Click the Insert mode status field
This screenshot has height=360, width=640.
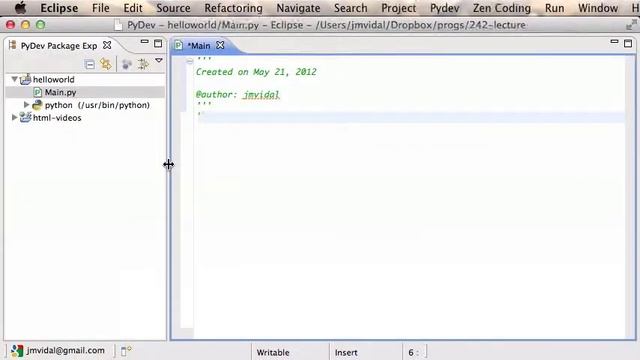[x=346, y=352]
